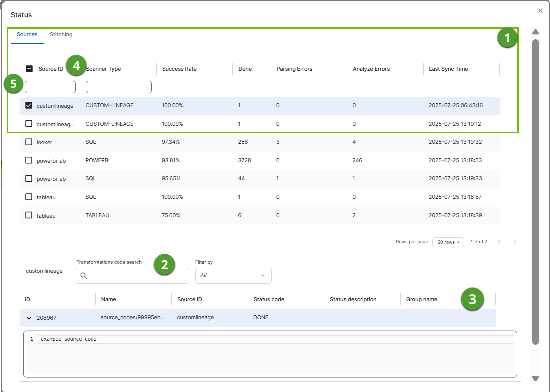Click the Scanner Type filter input field
The height and width of the screenshot is (392, 550).
click(119, 87)
